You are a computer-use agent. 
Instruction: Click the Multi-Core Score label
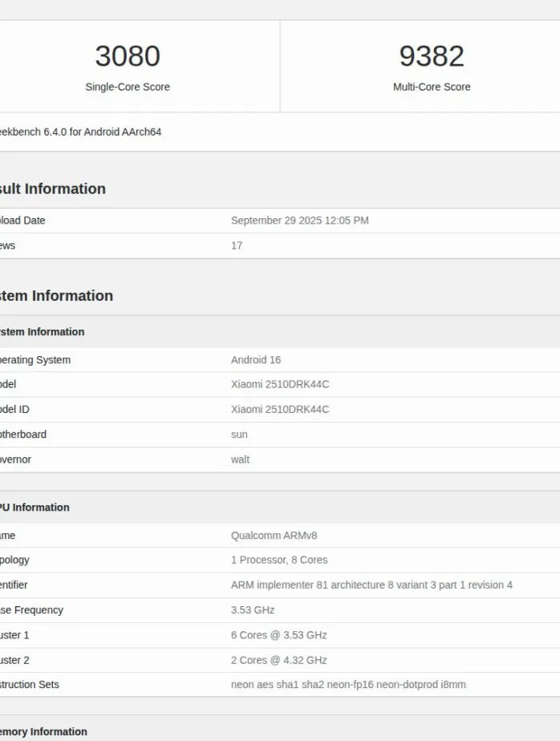click(432, 87)
